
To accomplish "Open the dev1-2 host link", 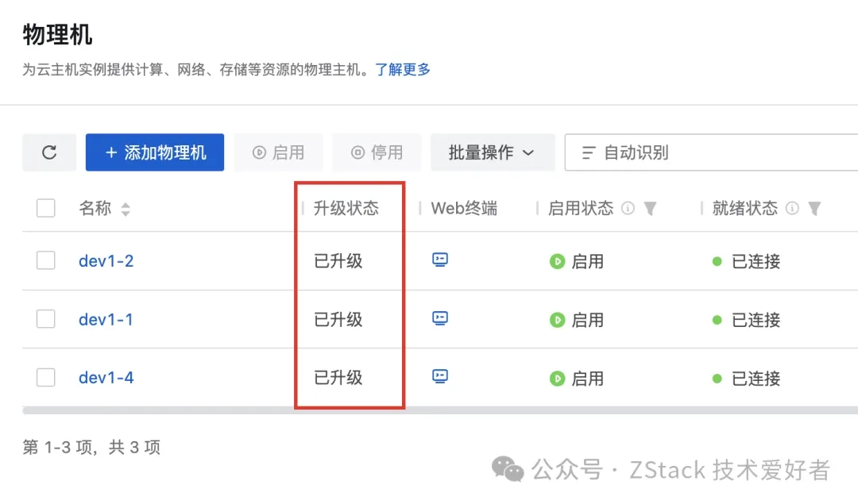I will (x=106, y=260).
